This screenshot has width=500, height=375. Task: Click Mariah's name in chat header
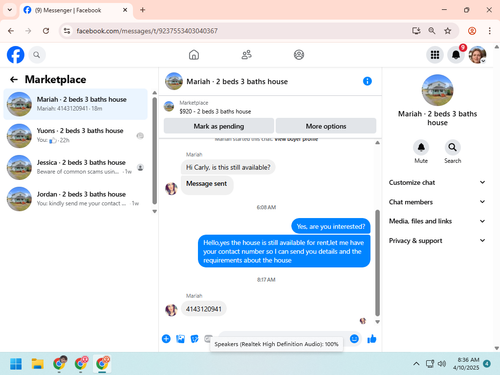click(237, 81)
